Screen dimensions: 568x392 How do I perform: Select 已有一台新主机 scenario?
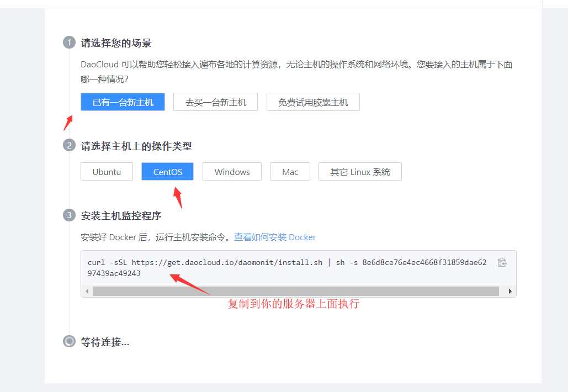click(x=123, y=102)
